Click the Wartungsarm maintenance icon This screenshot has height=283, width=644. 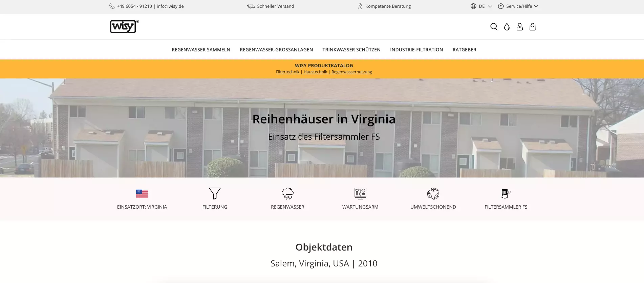[360, 193]
